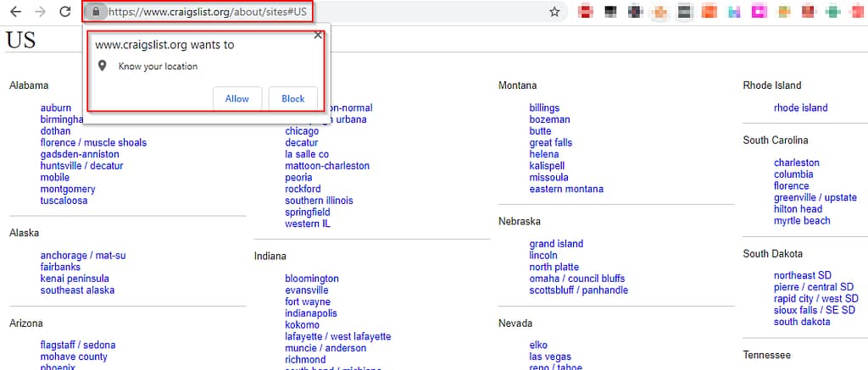Open the decatur link under Illinois
Image resolution: width=868 pixels, height=370 pixels.
pyautogui.click(x=302, y=143)
